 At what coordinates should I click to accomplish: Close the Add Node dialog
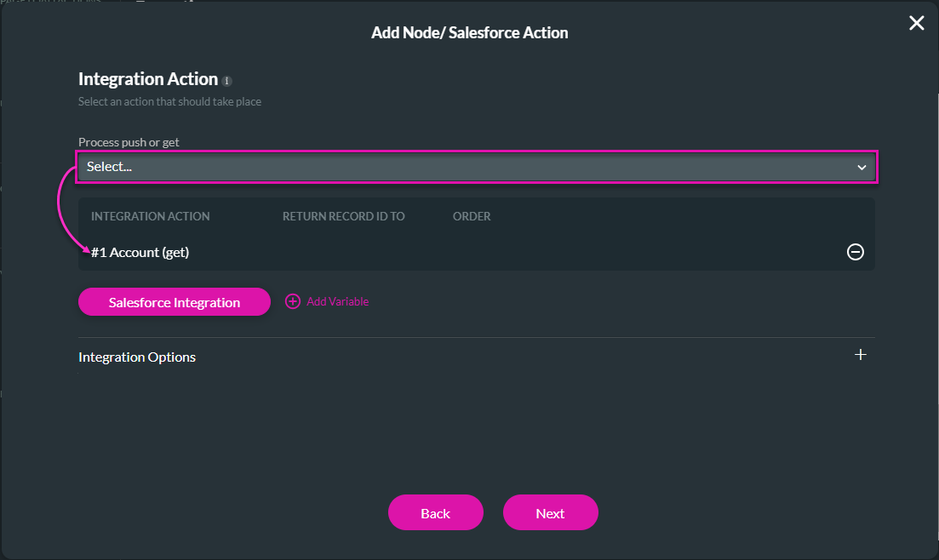916,23
